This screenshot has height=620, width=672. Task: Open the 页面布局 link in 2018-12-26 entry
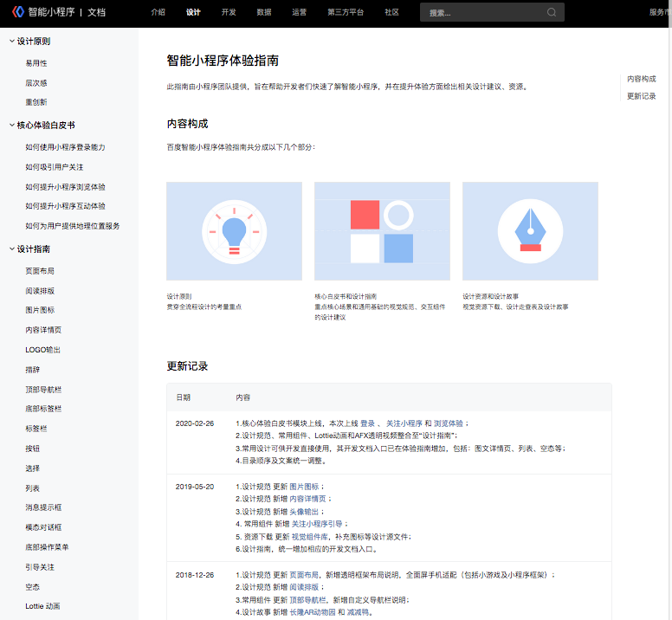coord(304,575)
